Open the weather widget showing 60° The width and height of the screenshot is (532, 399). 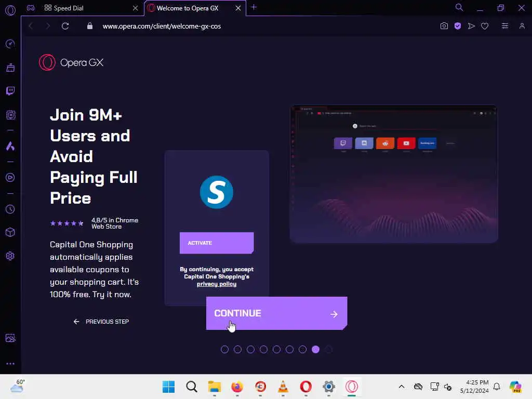pyautogui.click(x=17, y=386)
